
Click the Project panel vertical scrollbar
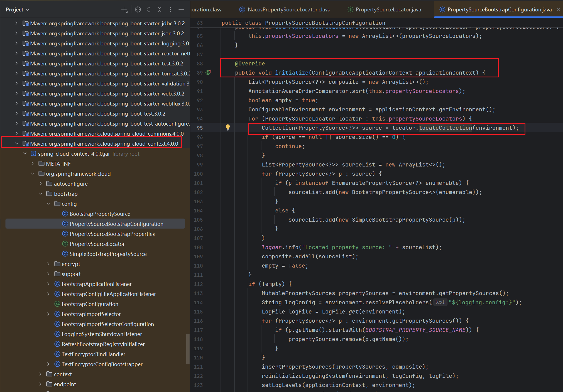(188, 348)
